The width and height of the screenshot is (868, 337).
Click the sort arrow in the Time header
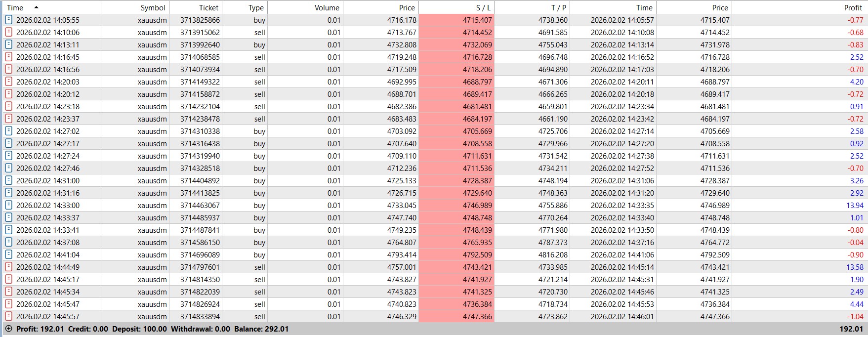[x=36, y=7]
